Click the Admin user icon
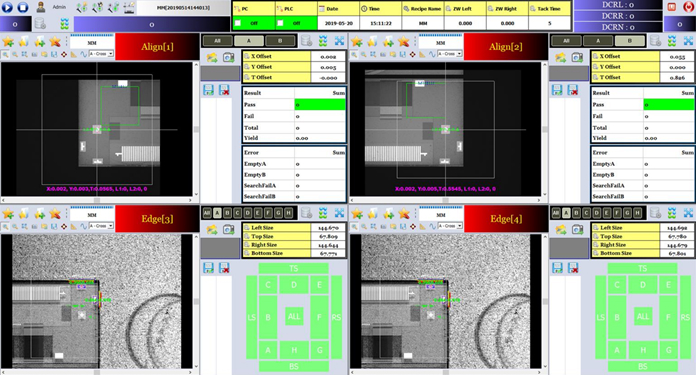The width and height of the screenshot is (696, 375). pos(41,7)
